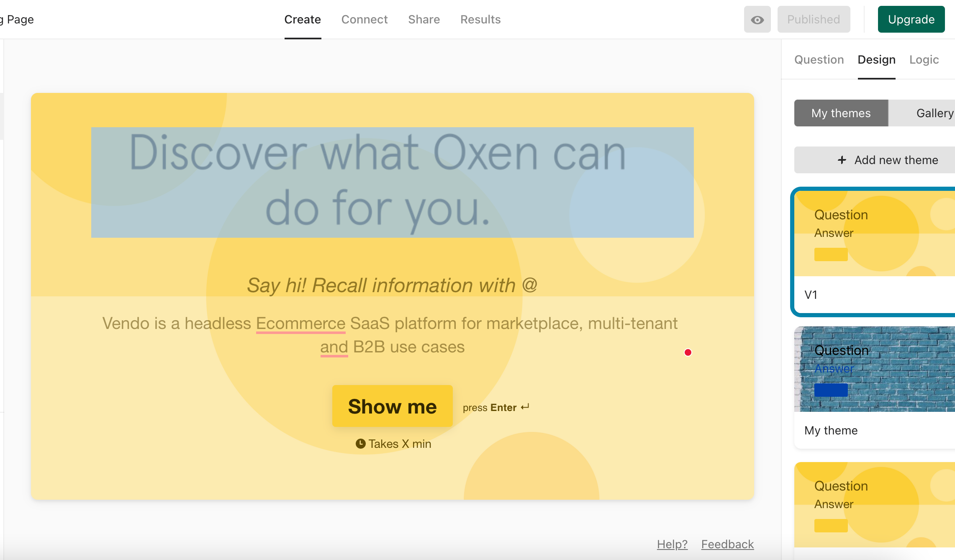
Task: Click the V1 theme name label
Action: point(811,295)
